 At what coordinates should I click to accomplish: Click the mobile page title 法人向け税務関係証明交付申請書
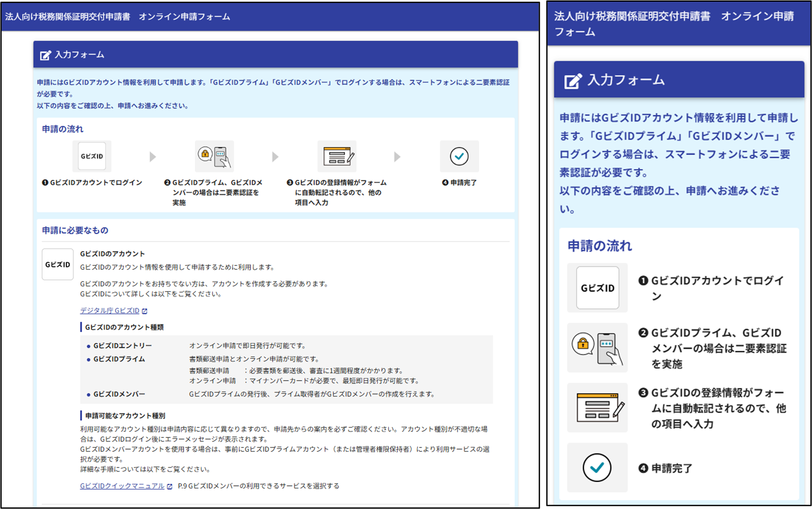coord(632,16)
